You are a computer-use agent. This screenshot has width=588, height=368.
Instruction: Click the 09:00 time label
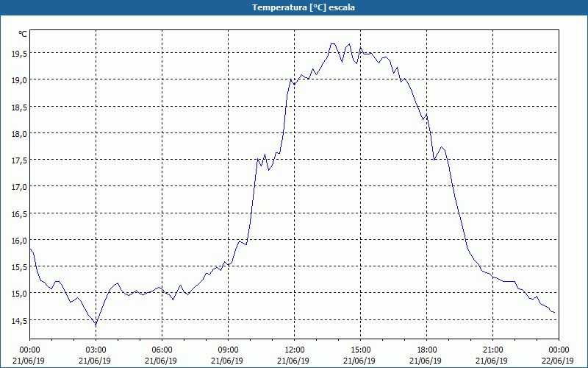[x=229, y=350]
